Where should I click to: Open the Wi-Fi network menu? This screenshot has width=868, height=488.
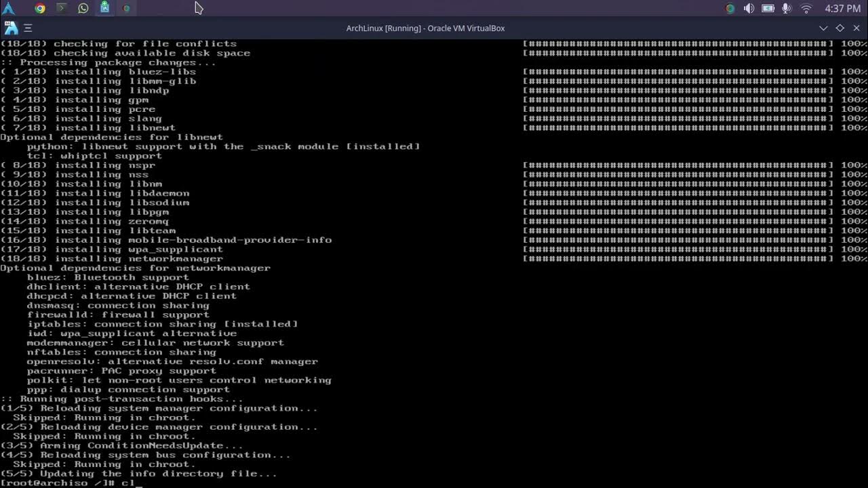coord(806,8)
